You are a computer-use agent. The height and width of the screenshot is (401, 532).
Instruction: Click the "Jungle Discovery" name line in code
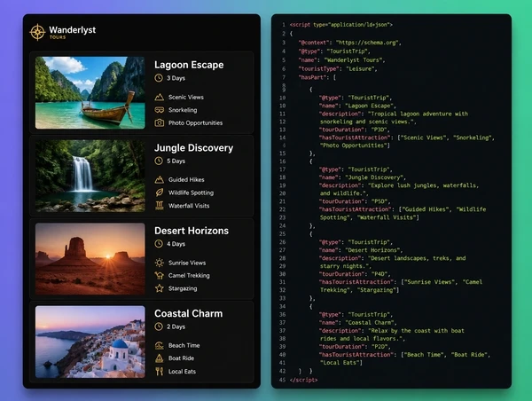(x=362, y=177)
